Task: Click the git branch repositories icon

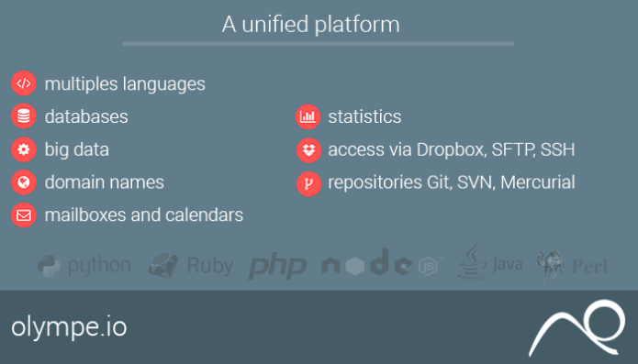Action: pos(308,183)
